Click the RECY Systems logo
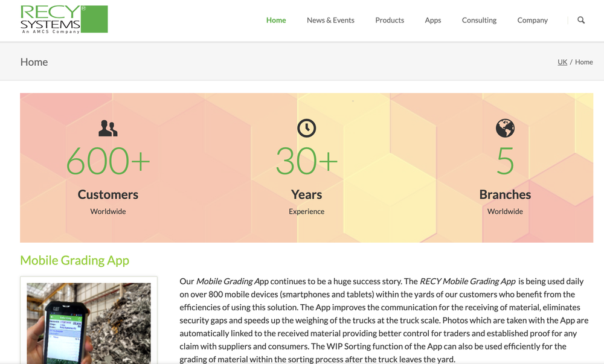Viewport: 604px width, 364px height. pos(64,19)
